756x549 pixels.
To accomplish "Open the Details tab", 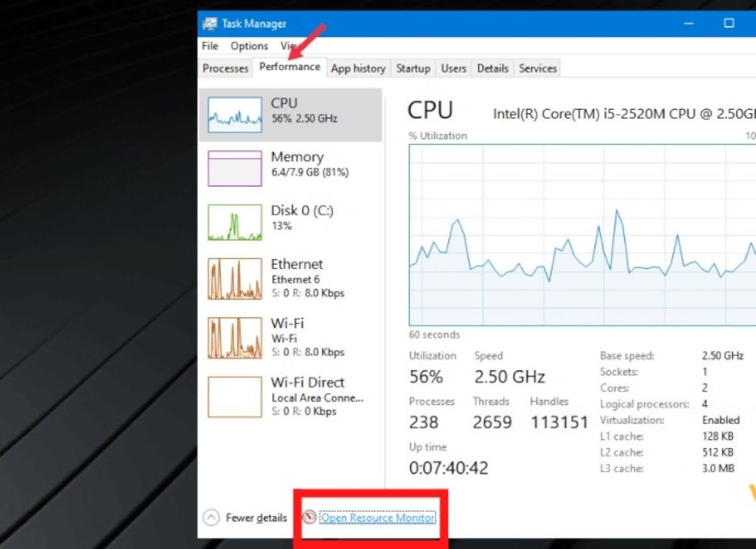I will (x=493, y=69).
